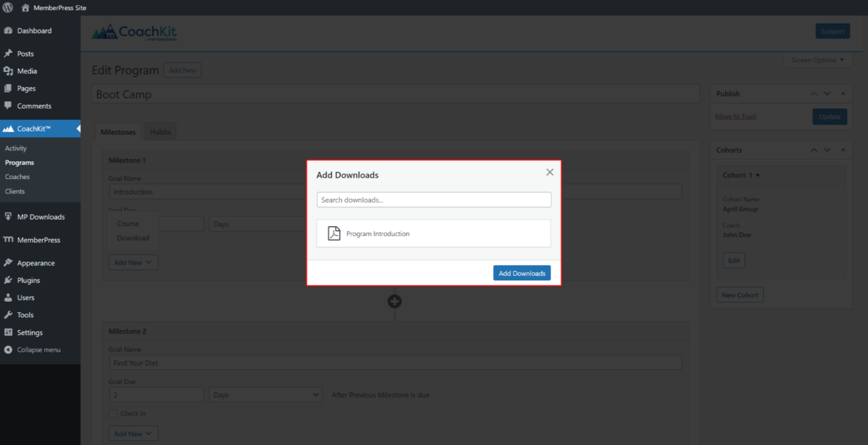Click the Users icon
The height and width of the screenshot is (445, 868).
[x=9, y=297]
